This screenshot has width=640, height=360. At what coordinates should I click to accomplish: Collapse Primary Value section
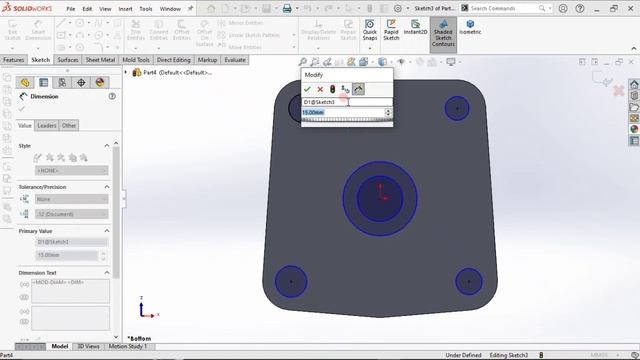[x=107, y=231]
